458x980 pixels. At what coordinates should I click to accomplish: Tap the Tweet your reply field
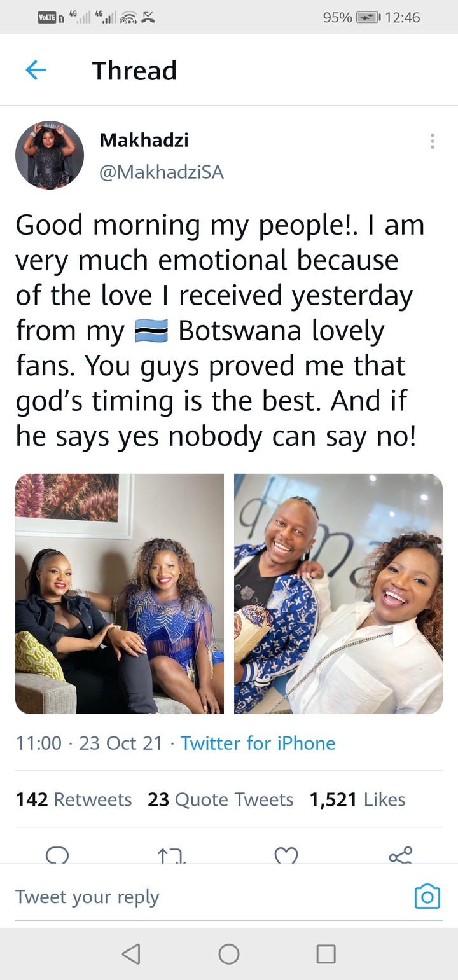[210, 897]
